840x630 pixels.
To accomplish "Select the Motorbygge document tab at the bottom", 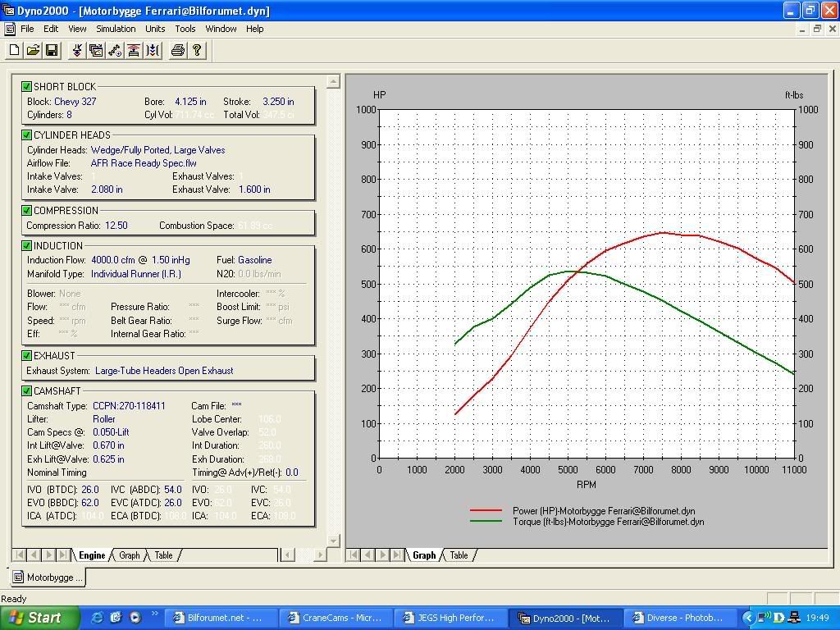I will tap(48, 577).
